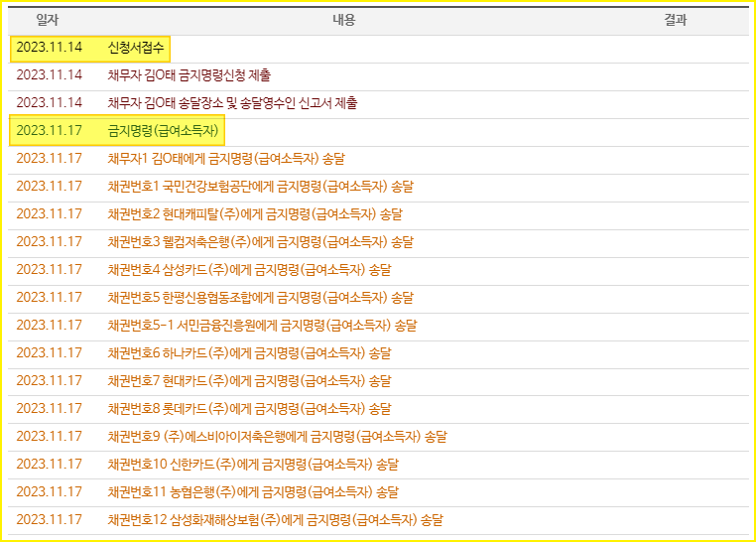
Task: Open 채권번호2 현대캐피탈(주) 송달 entry
Action: point(255,214)
